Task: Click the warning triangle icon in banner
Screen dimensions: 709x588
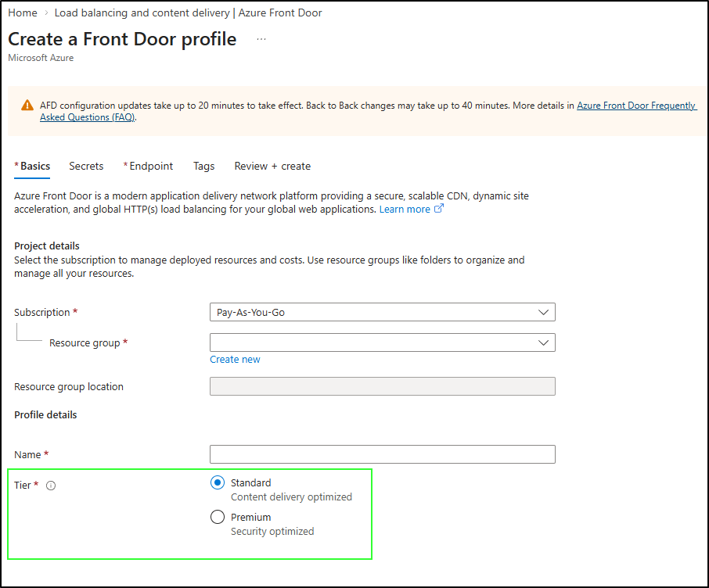Action: (x=28, y=106)
